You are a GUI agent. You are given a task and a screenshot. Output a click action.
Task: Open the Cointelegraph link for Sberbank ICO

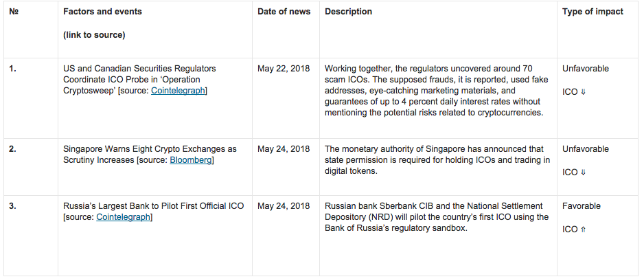123,217
